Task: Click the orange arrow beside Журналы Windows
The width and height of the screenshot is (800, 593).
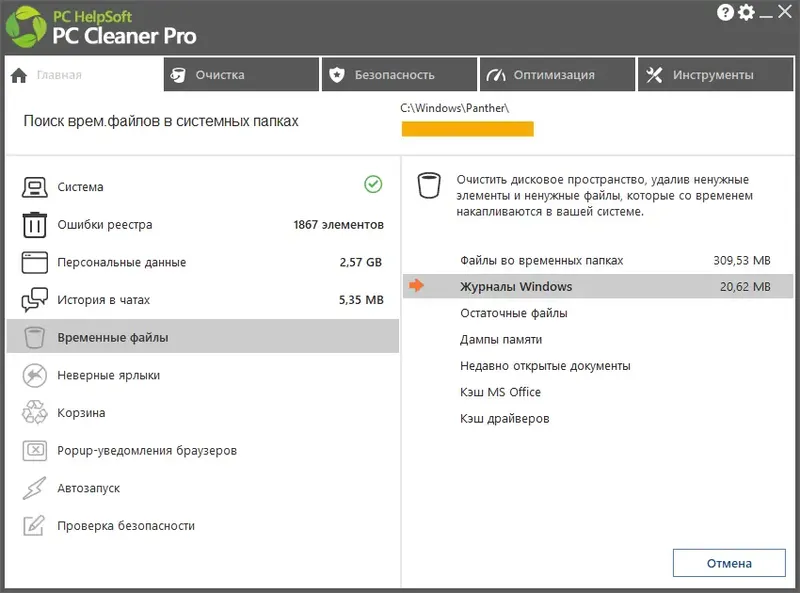Action: click(x=417, y=285)
